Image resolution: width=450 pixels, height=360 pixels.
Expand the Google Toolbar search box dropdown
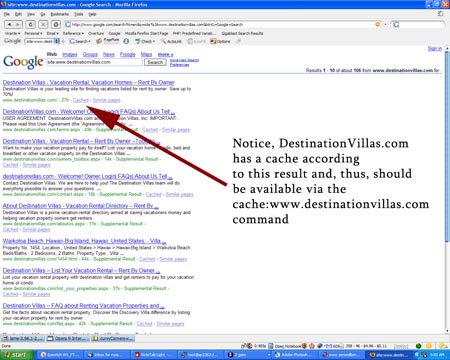pos(57,41)
